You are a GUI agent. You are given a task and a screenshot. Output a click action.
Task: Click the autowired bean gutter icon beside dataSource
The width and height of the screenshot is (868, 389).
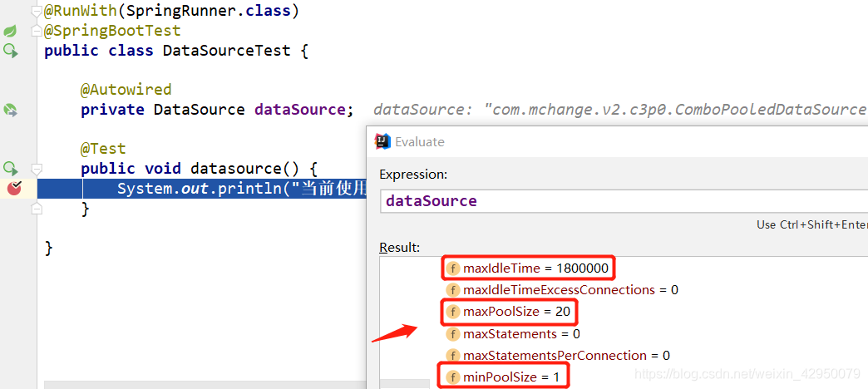click(x=11, y=110)
